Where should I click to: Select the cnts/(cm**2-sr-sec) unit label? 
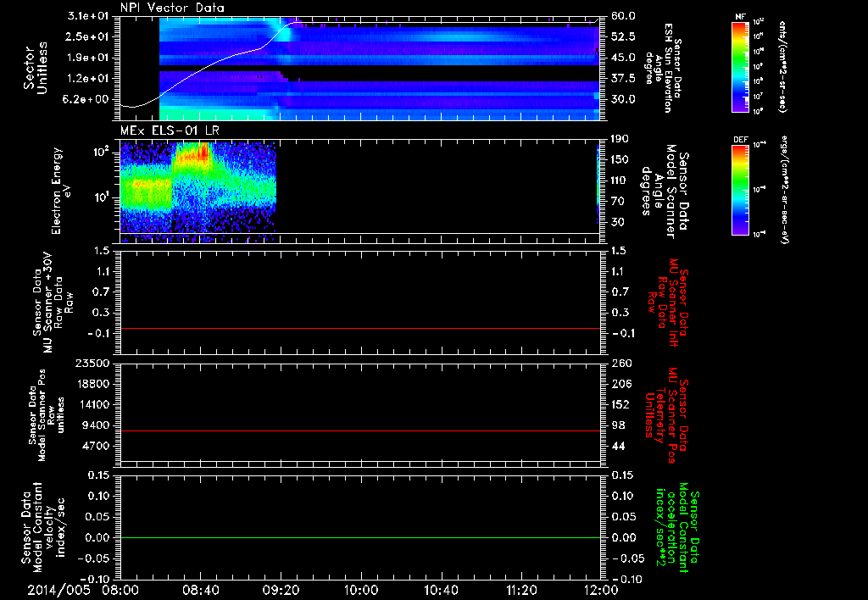pyautogui.click(x=782, y=66)
